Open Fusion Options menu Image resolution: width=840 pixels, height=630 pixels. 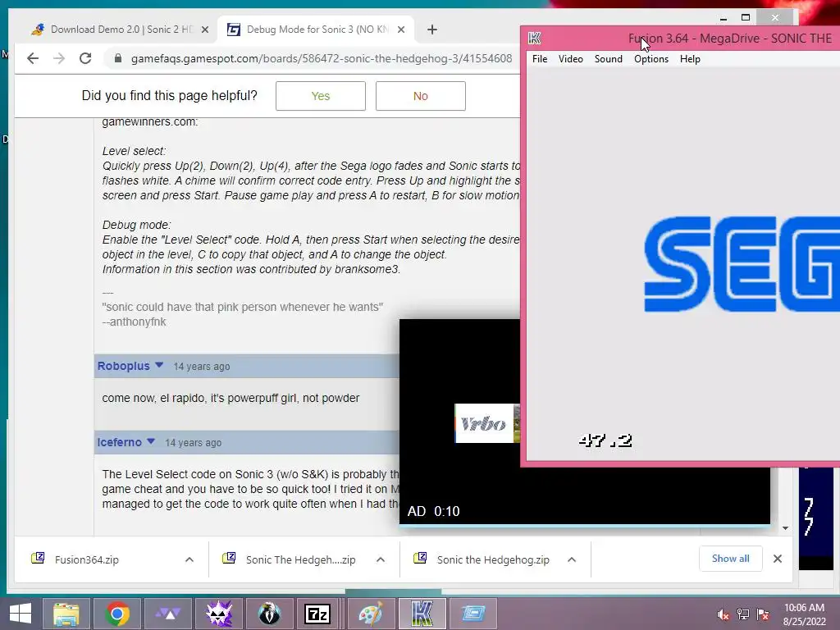point(651,59)
